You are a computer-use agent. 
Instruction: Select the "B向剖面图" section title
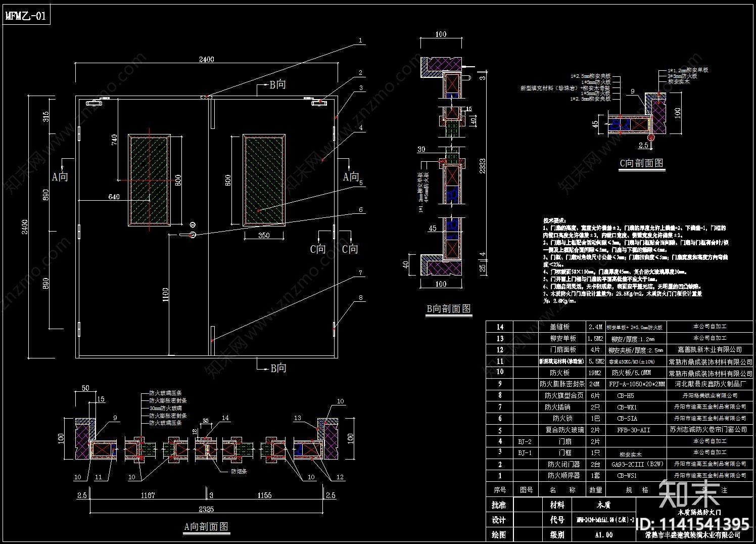(x=449, y=308)
